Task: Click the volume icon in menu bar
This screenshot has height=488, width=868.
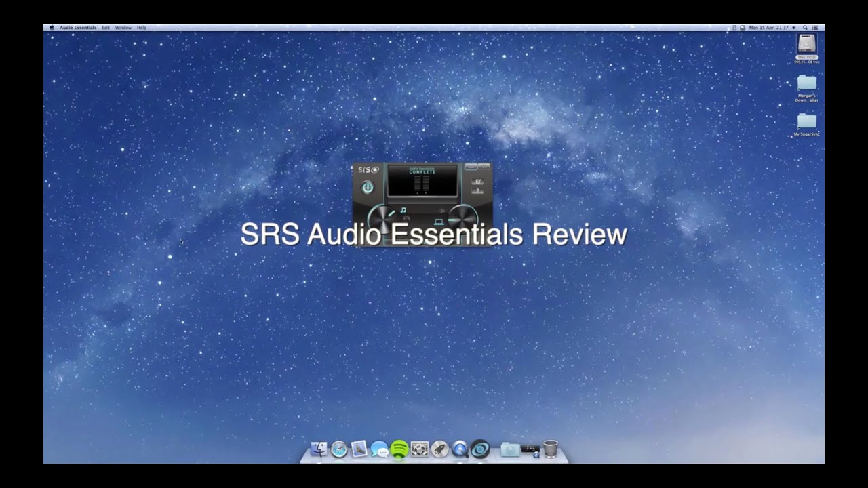Action: [x=793, y=28]
